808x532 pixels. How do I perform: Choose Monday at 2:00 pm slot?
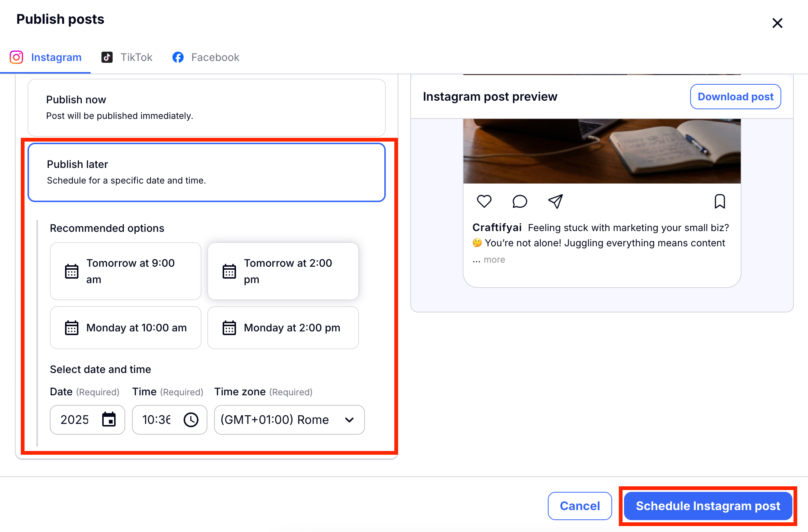click(x=283, y=328)
